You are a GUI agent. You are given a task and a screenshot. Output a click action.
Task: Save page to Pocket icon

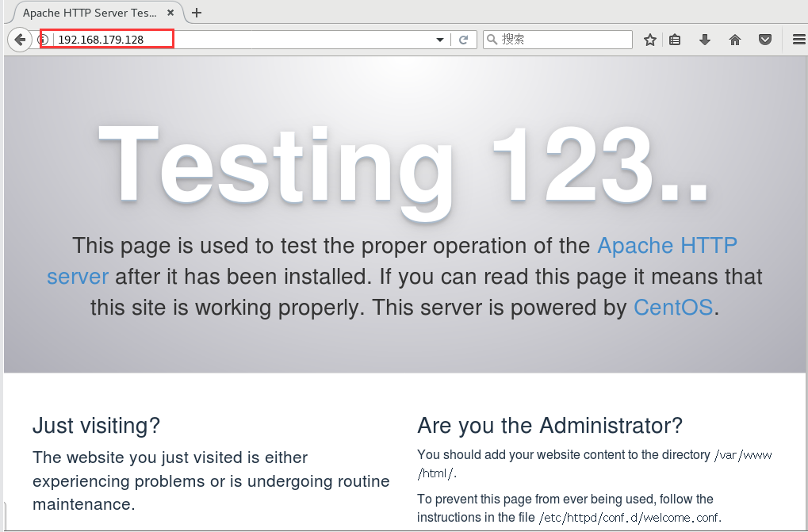[x=765, y=40]
